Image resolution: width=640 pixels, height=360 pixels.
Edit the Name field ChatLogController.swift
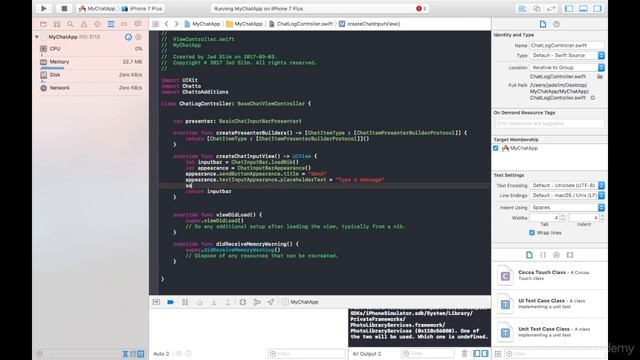point(567,46)
